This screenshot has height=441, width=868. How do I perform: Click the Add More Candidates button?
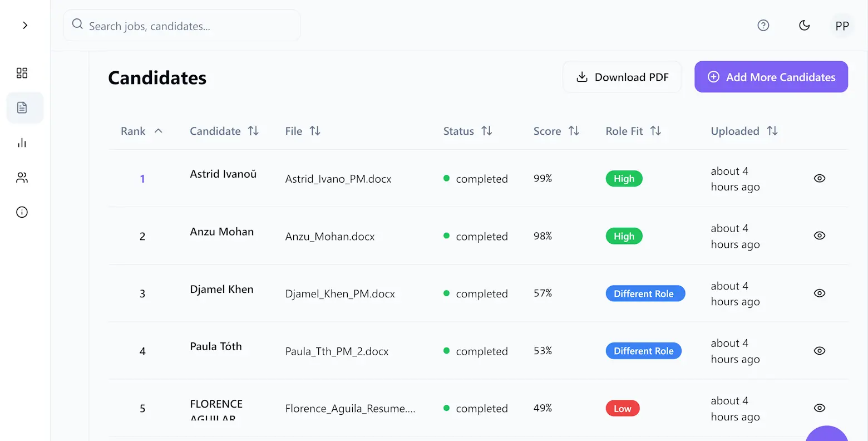coord(771,77)
